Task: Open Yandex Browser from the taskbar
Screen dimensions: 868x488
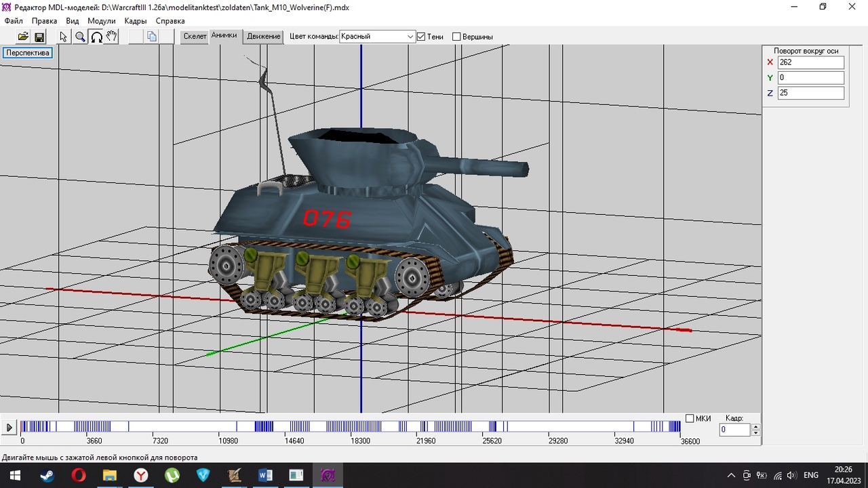Action: point(140,475)
